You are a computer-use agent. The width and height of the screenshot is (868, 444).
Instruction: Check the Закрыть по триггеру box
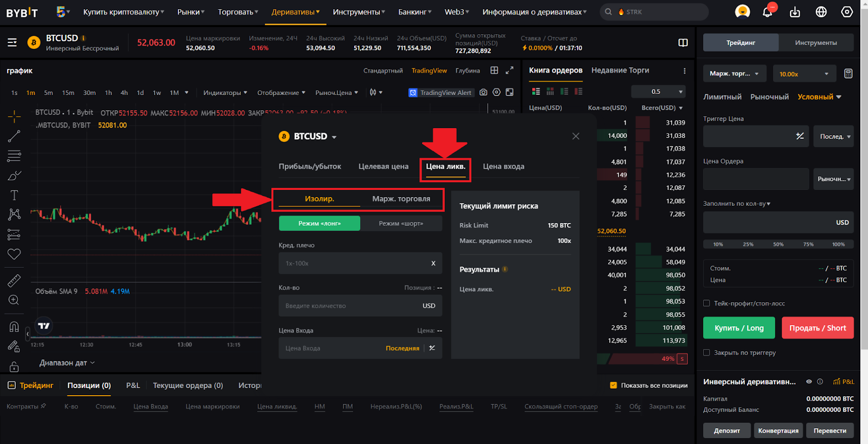706,353
